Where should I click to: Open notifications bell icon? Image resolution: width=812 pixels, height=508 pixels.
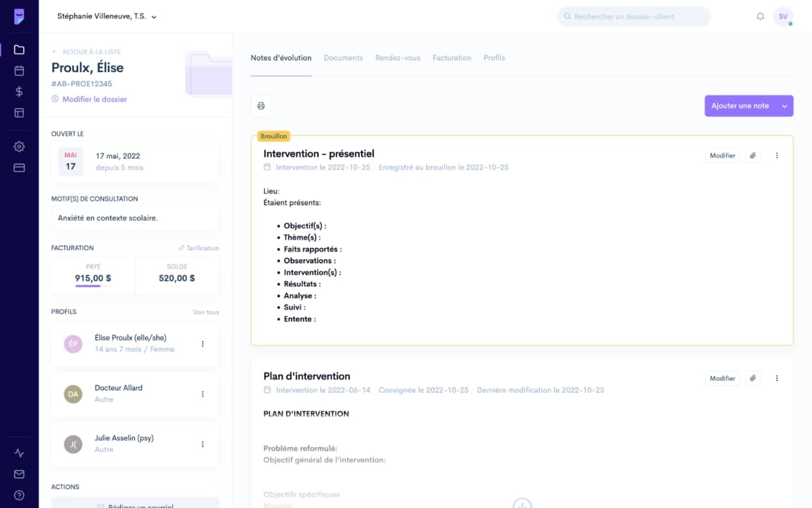coord(760,16)
